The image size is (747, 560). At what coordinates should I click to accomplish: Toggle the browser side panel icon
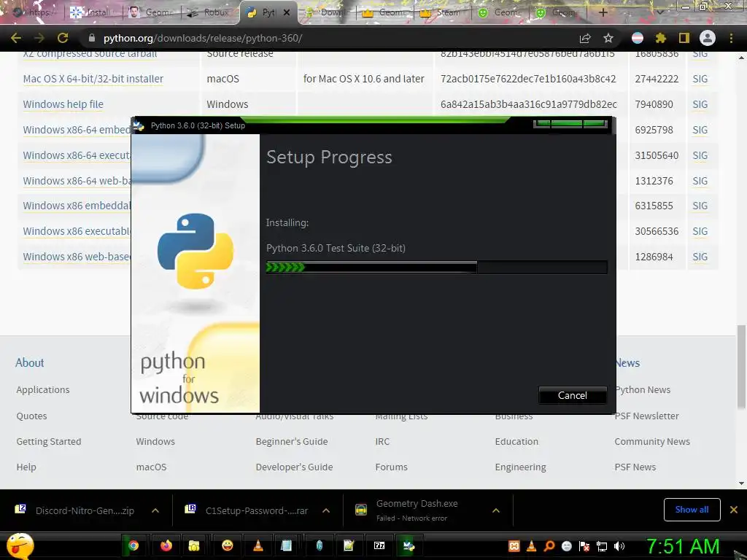coord(684,38)
